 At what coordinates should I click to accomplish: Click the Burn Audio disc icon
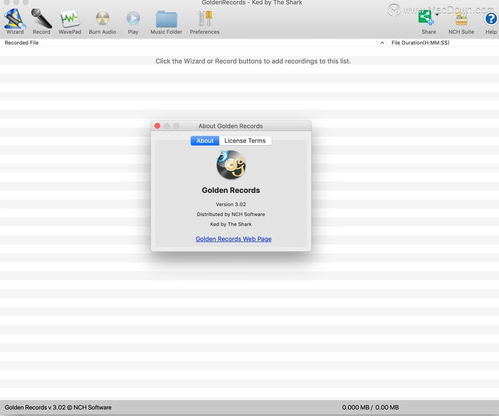point(102,22)
